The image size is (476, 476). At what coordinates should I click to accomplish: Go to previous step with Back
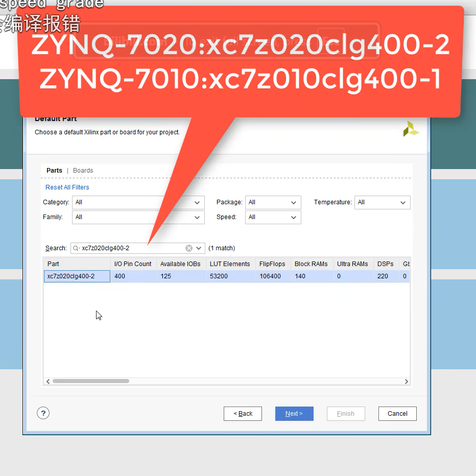[x=243, y=414]
